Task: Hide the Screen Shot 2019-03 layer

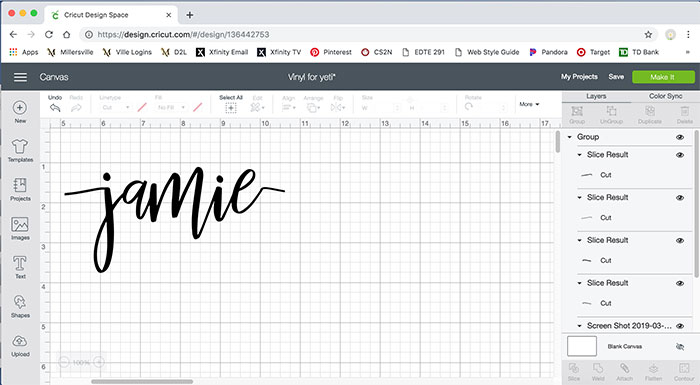Action: (680, 326)
